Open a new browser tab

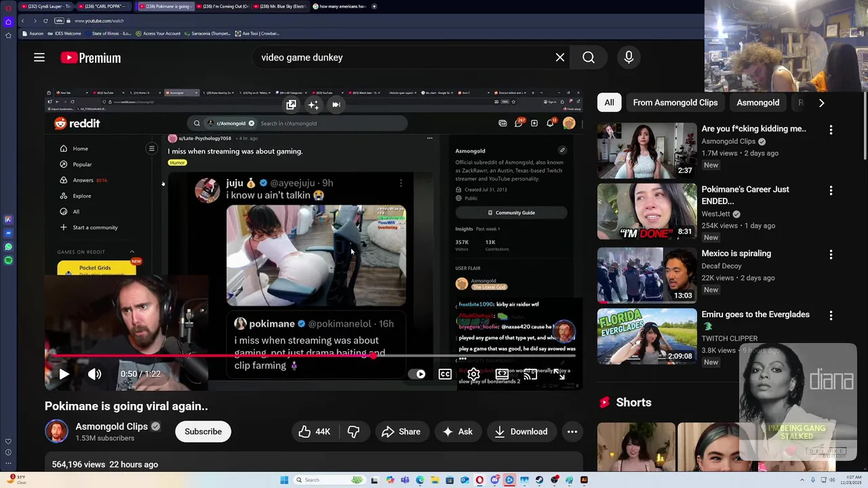374,6
